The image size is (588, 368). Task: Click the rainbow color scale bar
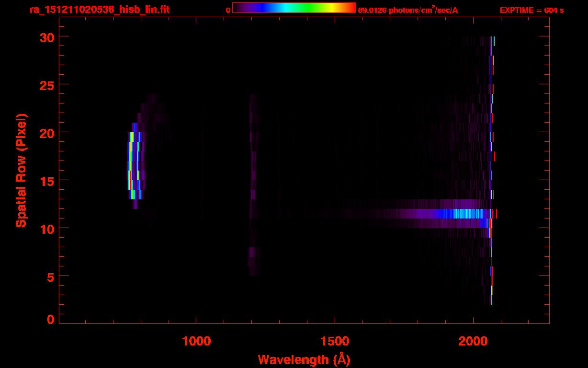(x=294, y=8)
